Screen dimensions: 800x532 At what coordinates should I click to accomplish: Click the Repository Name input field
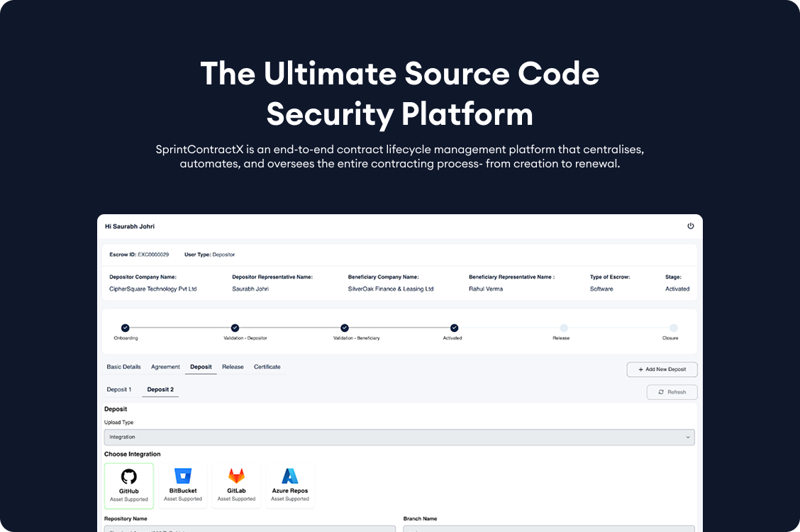click(250, 528)
